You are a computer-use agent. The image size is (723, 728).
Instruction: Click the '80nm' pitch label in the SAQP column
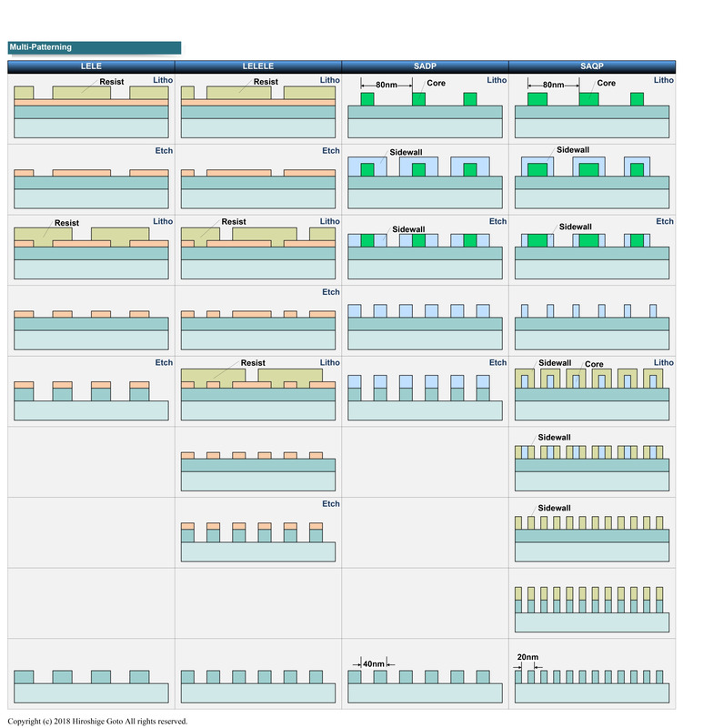[x=554, y=85]
